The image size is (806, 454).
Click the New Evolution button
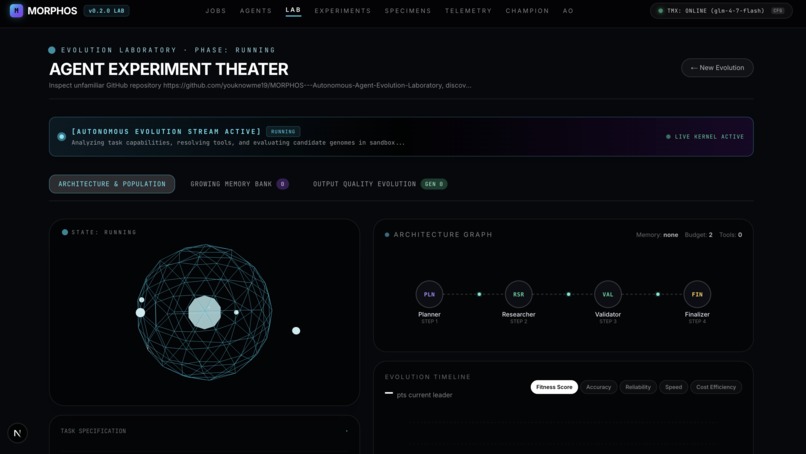point(717,68)
